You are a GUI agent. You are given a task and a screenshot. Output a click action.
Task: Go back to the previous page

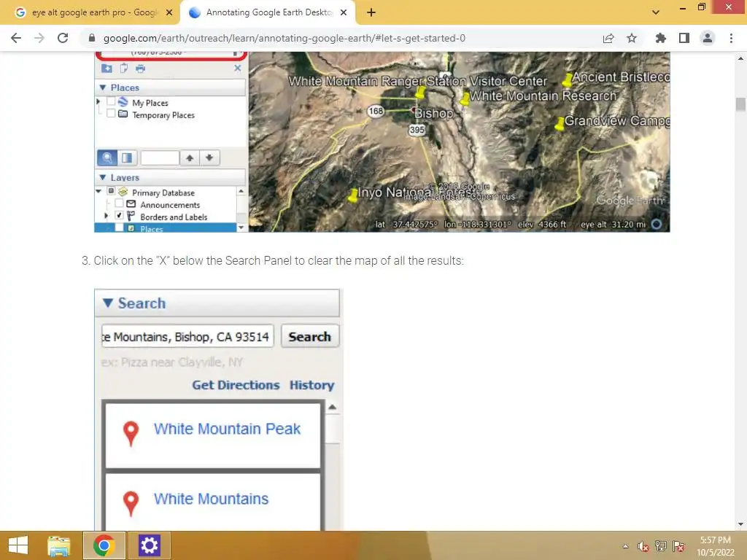(16, 38)
